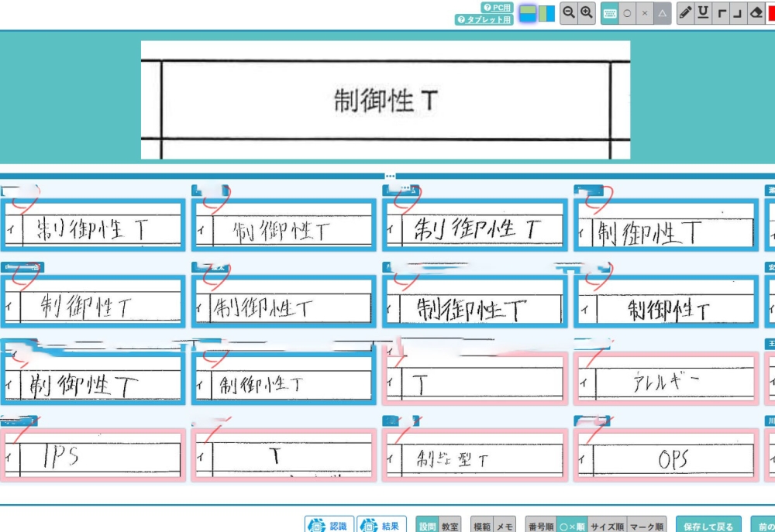Choose the circle (correct) mark tool
The height and width of the screenshot is (532, 775).
627,13
